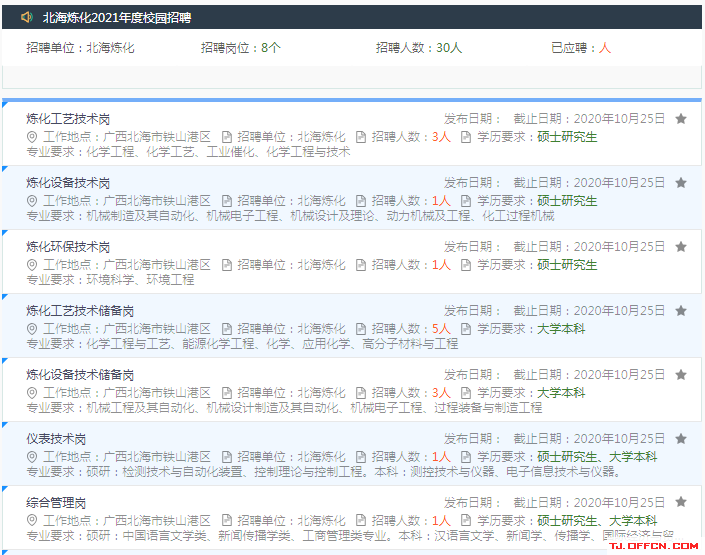Click 招聘人数 document icon in 炼化设备技术岗 row
Image resolution: width=705 pixels, height=555 pixels.
click(x=361, y=201)
